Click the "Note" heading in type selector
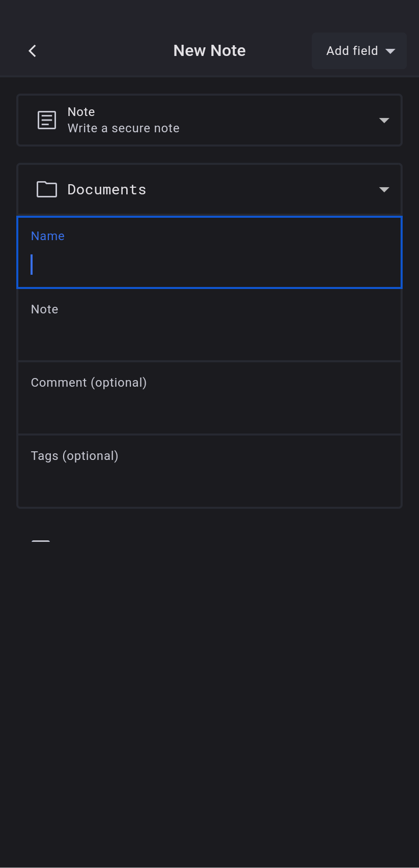This screenshot has width=419, height=868. click(81, 112)
